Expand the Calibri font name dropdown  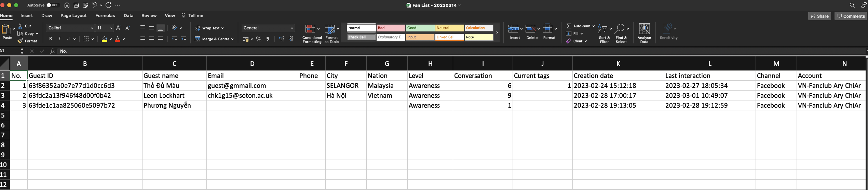tap(92, 28)
